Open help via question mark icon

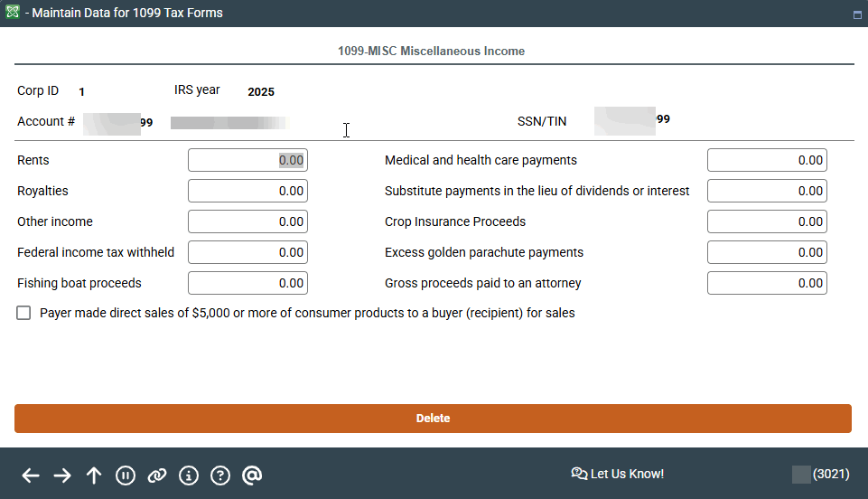219,475
